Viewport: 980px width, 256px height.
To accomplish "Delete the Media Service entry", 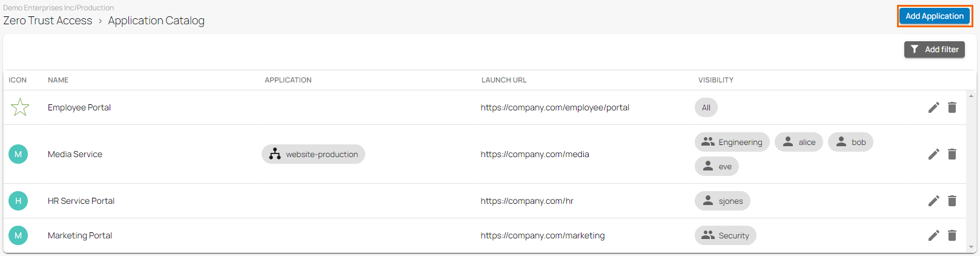I will click(952, 154).
